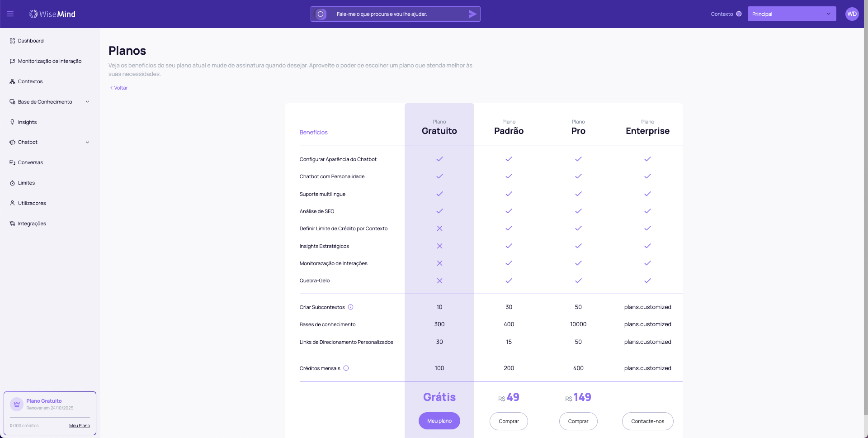Click the crown icon in Plano Gratuito card
Screen dimensions: 868x438
[x=17, y=404]
